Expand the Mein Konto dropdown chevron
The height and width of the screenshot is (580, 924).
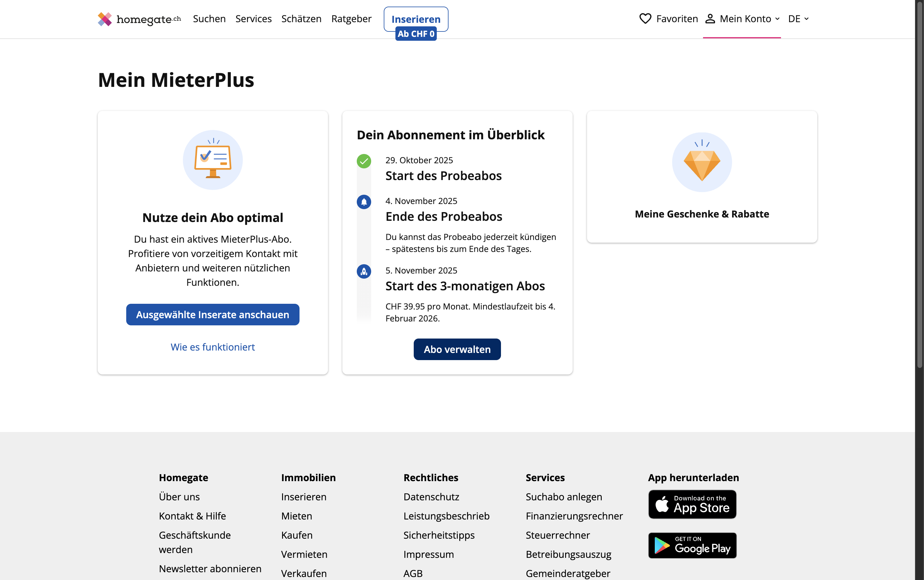coord(777,19)
